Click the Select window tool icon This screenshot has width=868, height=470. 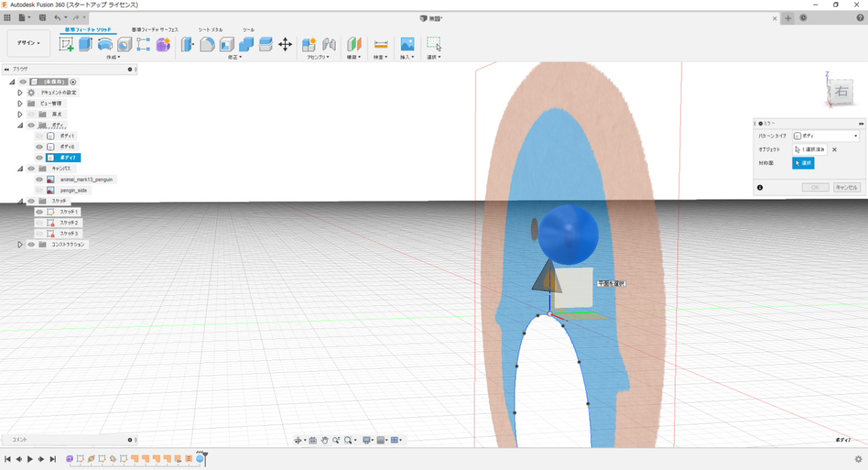point(434,44)
